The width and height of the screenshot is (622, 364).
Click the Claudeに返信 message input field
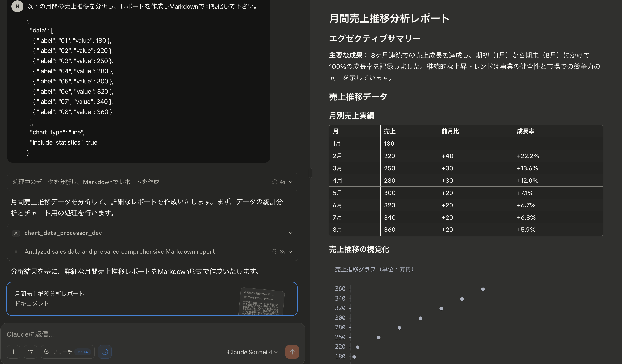point(99,334)
